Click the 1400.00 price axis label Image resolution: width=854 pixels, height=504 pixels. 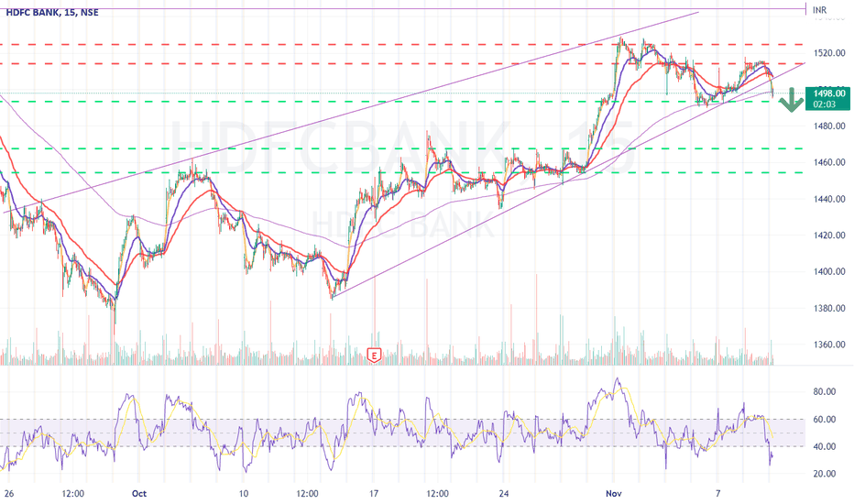(x=829, y=272)
